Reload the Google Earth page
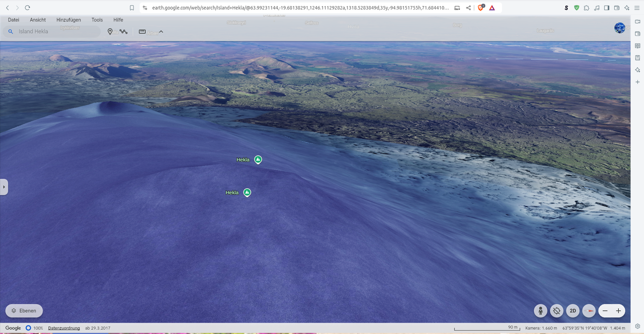 28,8
